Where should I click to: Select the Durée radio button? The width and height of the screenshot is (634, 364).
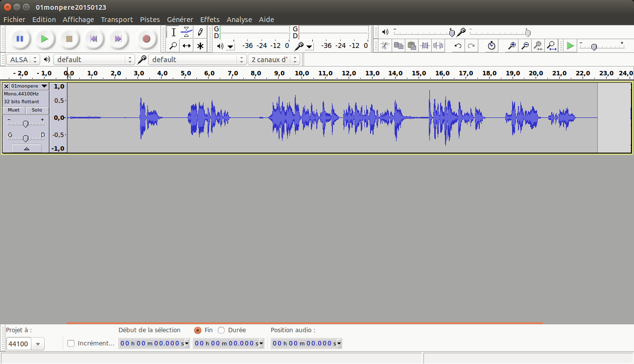[221, 330]
